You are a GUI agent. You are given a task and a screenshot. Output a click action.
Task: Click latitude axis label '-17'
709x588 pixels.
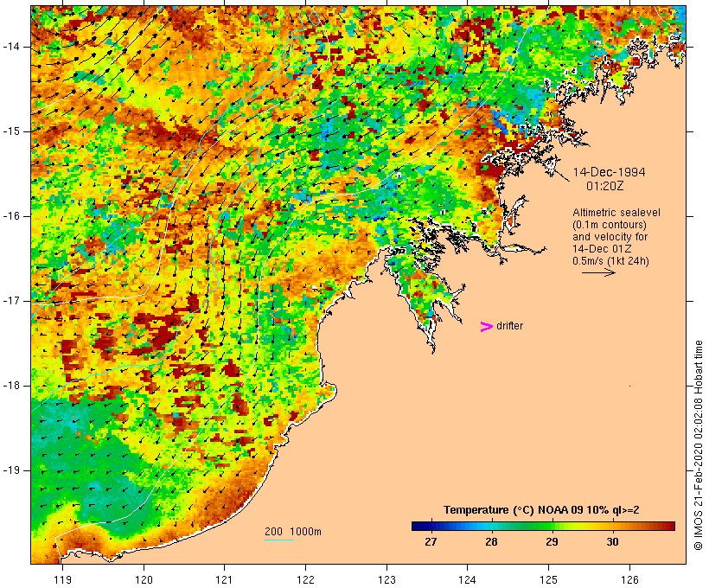10,301
